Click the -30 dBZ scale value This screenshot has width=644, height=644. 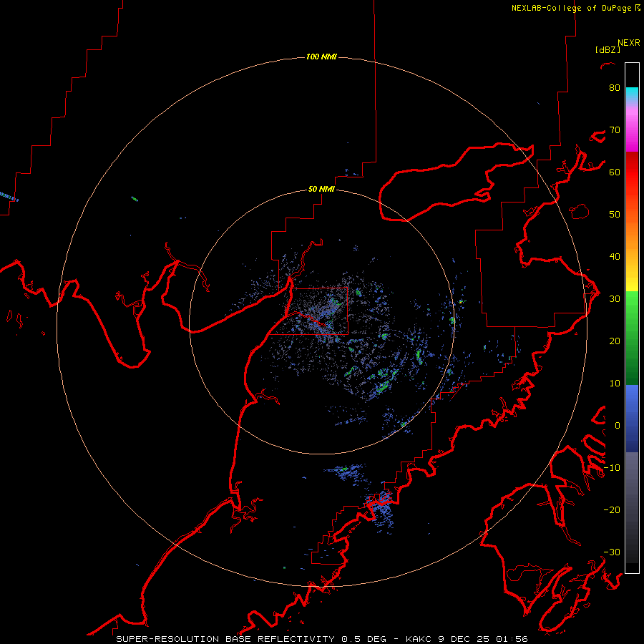coord(612,552)
